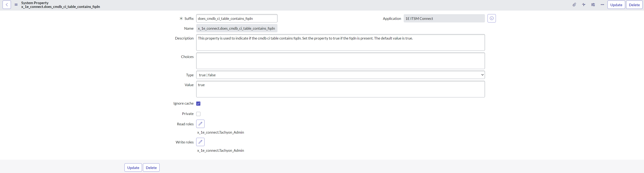Viewport: 644px width, 173px height.
Task: Edit Read roles with pencil icon
Action: pyautogui.click(x=200, y=124)
